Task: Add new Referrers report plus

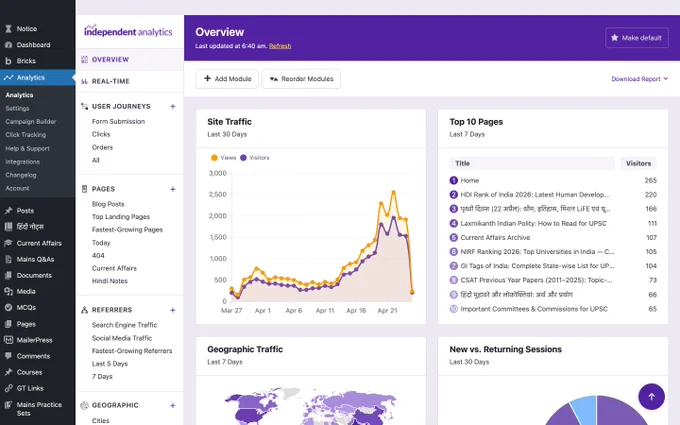Action: (x=173, y=310)
